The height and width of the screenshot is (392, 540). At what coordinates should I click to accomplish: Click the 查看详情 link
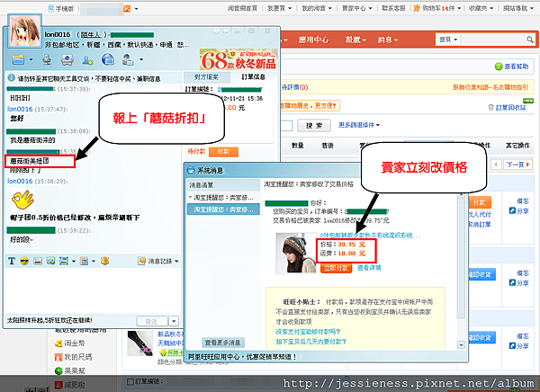click(x=369, y=267)
